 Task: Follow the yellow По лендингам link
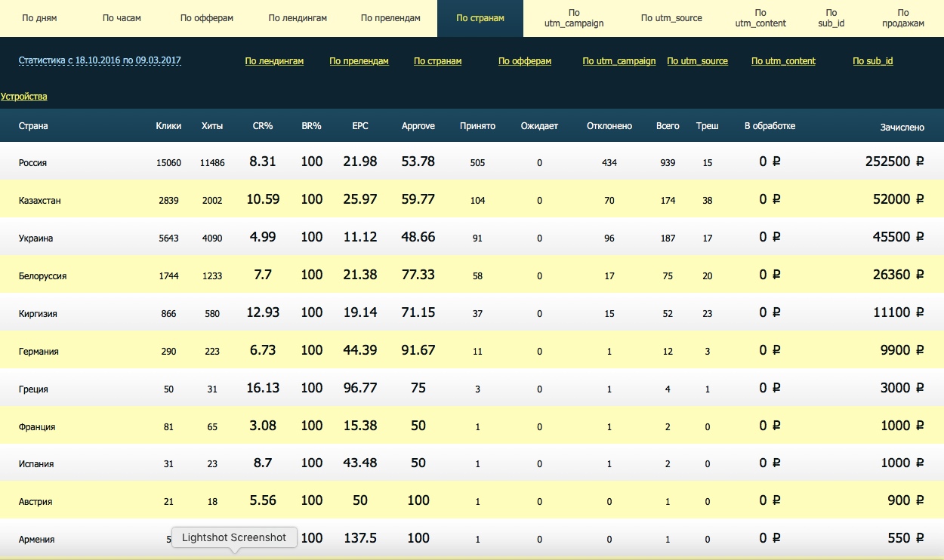click(274, 61)
